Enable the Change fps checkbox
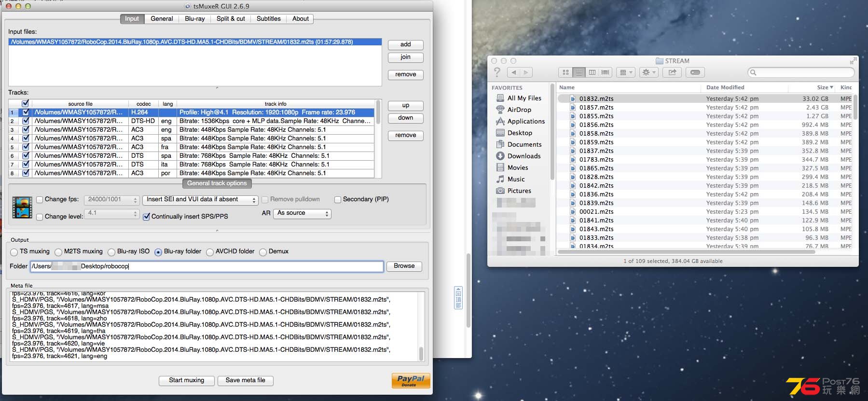 pos(40,199)
